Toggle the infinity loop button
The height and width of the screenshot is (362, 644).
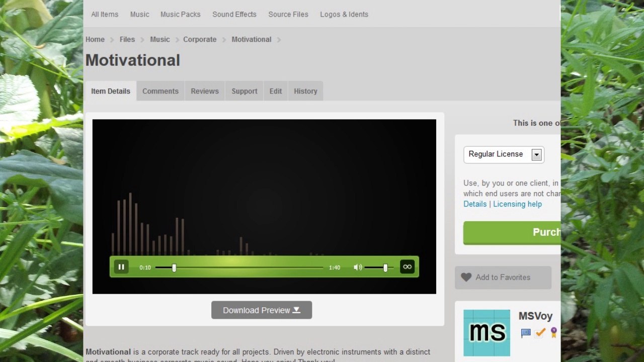(408, 267)
